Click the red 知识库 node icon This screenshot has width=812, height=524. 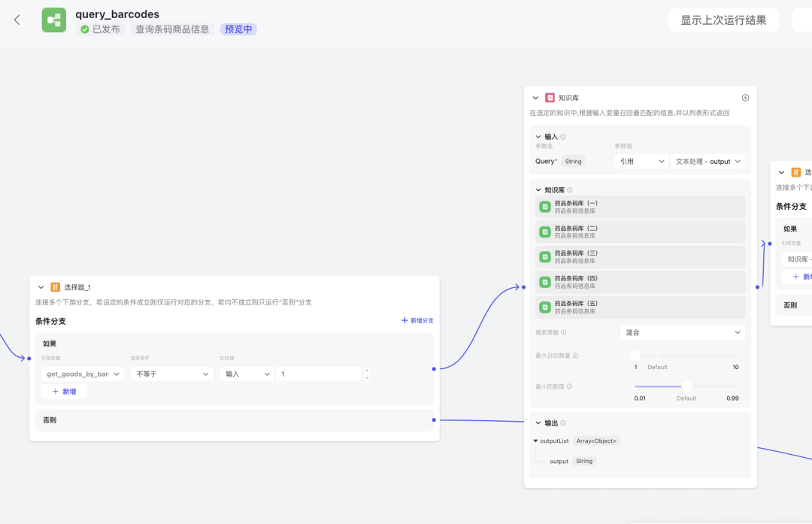pyautogui.click(x=550, y=98)
